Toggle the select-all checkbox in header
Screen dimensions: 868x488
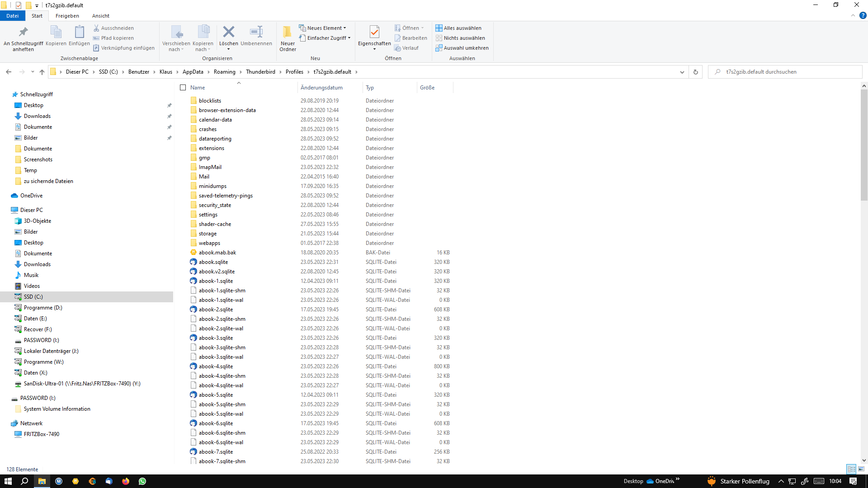[183, 88]
